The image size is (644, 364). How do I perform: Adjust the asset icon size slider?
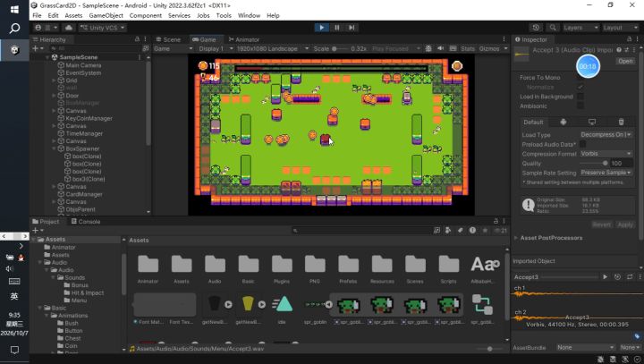pyautogui.click(x=489, y=349)
